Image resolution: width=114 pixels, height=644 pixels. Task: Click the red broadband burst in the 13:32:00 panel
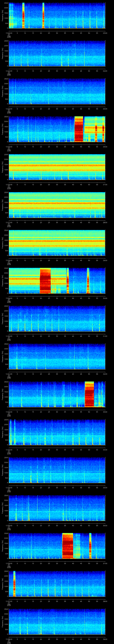tap(89, 394)
